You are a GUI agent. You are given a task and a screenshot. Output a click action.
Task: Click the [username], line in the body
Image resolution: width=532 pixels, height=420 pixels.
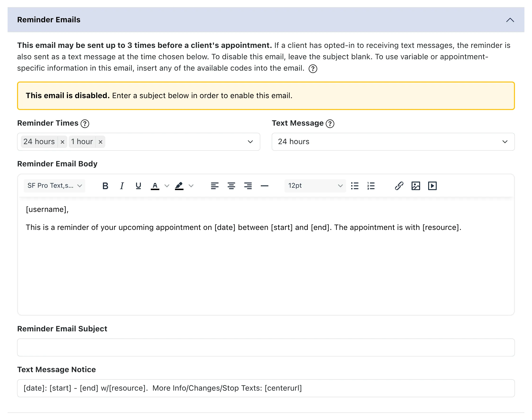pos(47,210)
